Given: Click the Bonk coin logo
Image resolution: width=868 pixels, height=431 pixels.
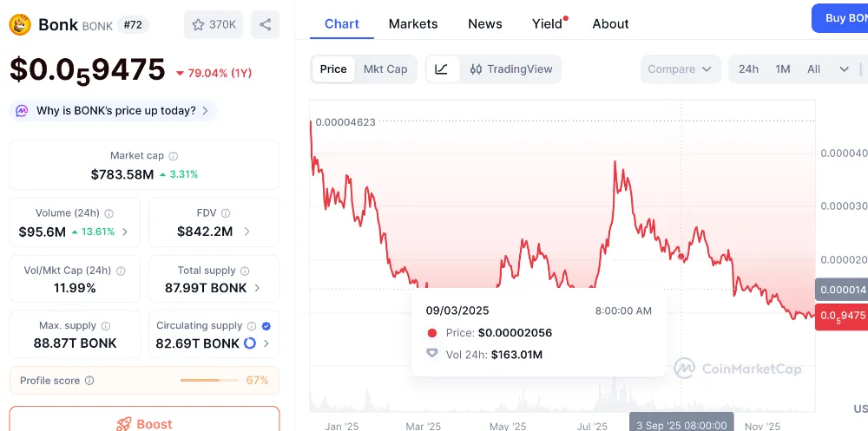Looking at the screenshot, I should point(21,24).
